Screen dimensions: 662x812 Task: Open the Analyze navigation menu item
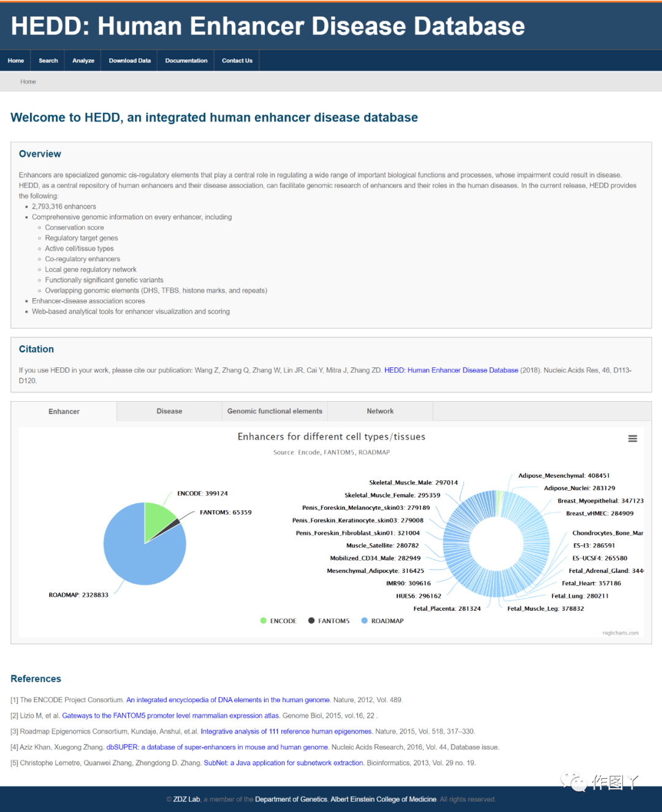pos(83,61)
